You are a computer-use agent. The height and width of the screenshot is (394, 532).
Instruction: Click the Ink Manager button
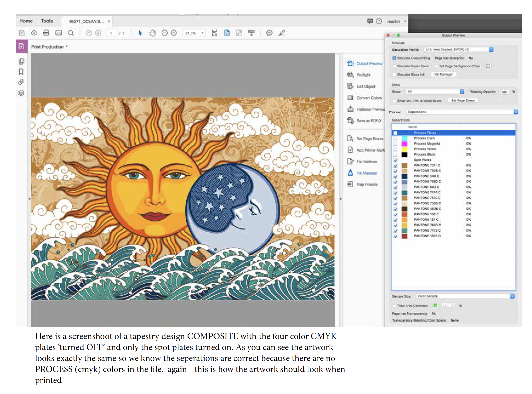pyautogui.click(x=443, y=74)
